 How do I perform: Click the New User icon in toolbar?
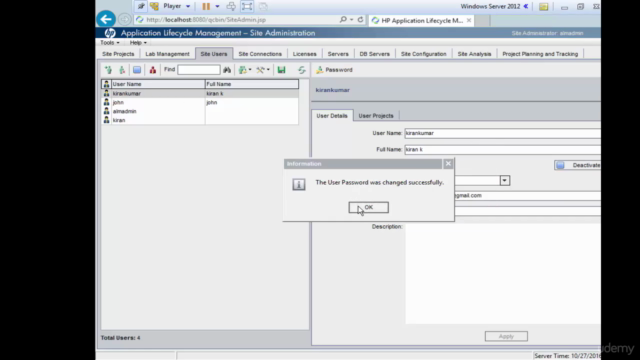point(108,70)
